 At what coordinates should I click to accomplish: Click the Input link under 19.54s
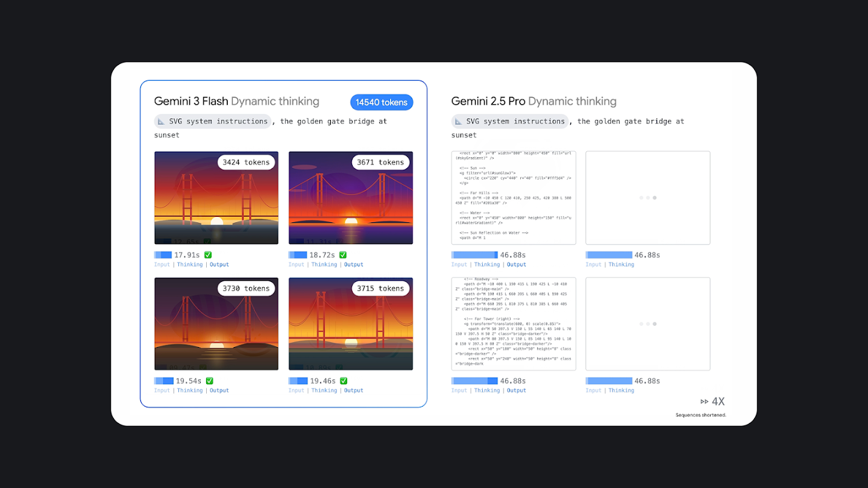point(162,390)
